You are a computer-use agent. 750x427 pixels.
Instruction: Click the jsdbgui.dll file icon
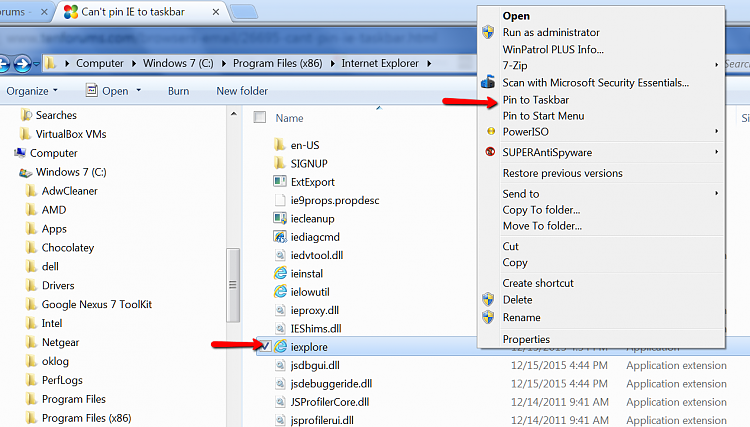280,365
